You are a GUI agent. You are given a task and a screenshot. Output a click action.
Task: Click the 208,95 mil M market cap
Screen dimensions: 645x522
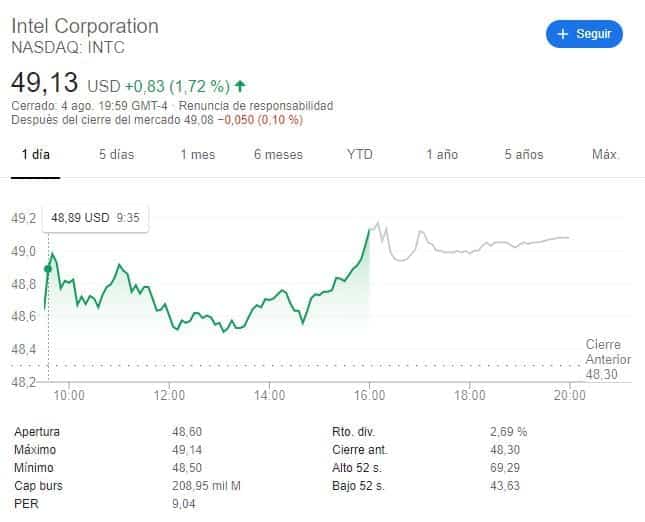206,486
